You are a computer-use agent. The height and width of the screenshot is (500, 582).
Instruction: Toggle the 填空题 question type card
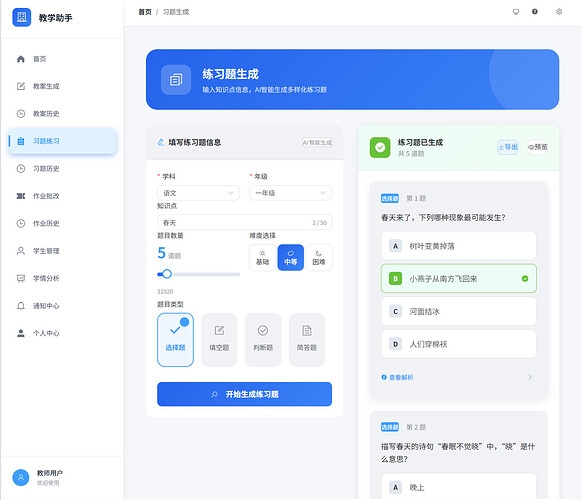pyautogui.click(x=219, y=340)
